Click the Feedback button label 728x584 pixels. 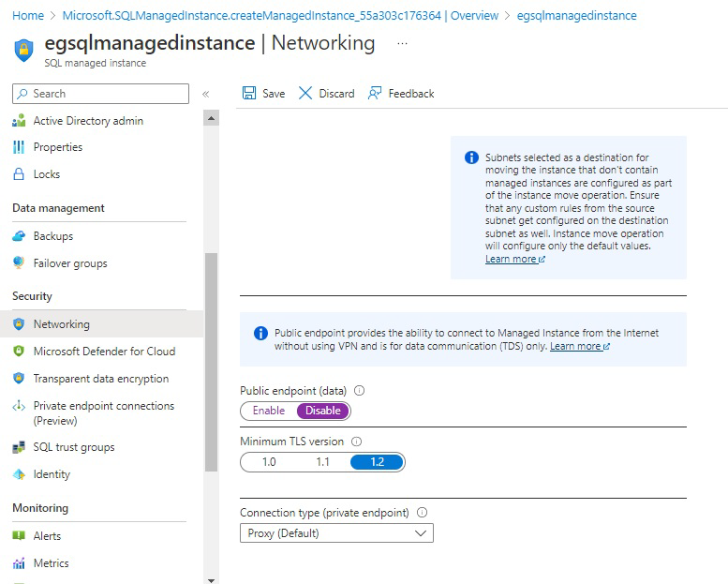(x=411, y=94)
